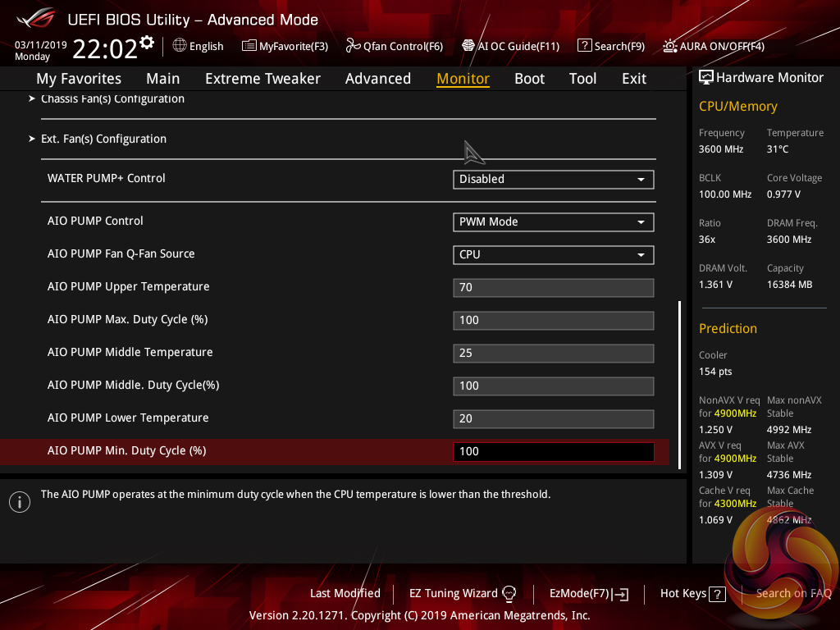Click the Qfan Control fan icon
Viewport: 840px width, 630px height.
click(353, 46)
